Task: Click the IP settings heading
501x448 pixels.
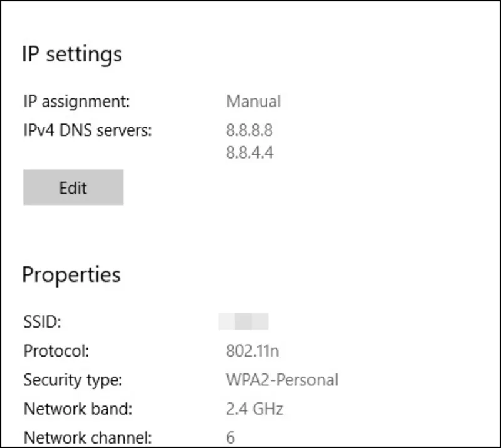Action: (72, 54)
